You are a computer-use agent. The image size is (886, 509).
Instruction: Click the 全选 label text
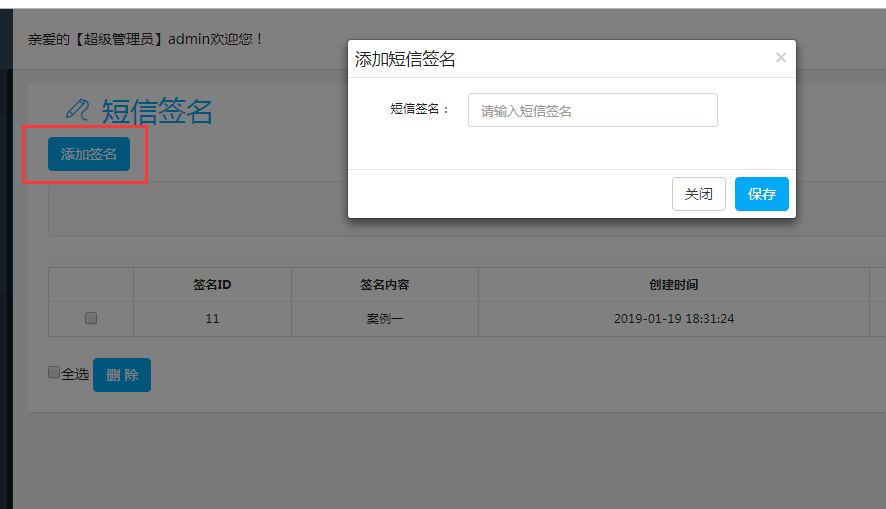[x=75, y=374]
